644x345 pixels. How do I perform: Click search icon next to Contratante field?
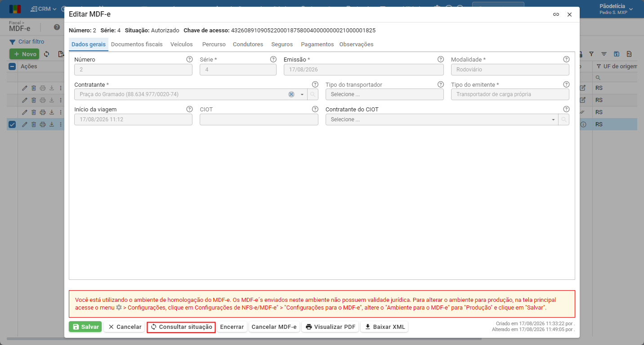tap(313, 94)
